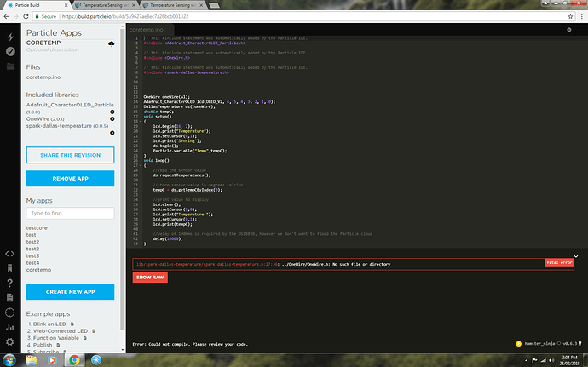The height and width of the screenshot is (367, 588).
Task: Open the Function Variable example app
Action: [56, 338]
